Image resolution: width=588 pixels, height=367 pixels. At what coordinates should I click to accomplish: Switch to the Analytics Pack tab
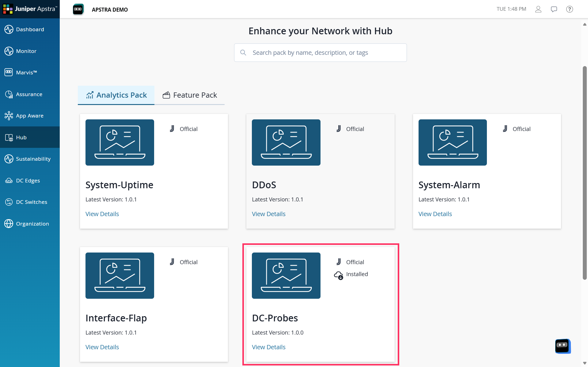pyautogui.click(x=116, y=95)
